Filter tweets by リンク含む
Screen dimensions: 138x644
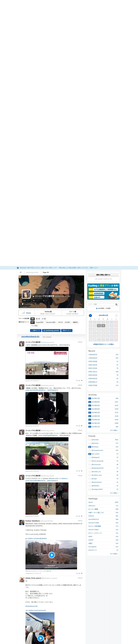pos(35,326)
